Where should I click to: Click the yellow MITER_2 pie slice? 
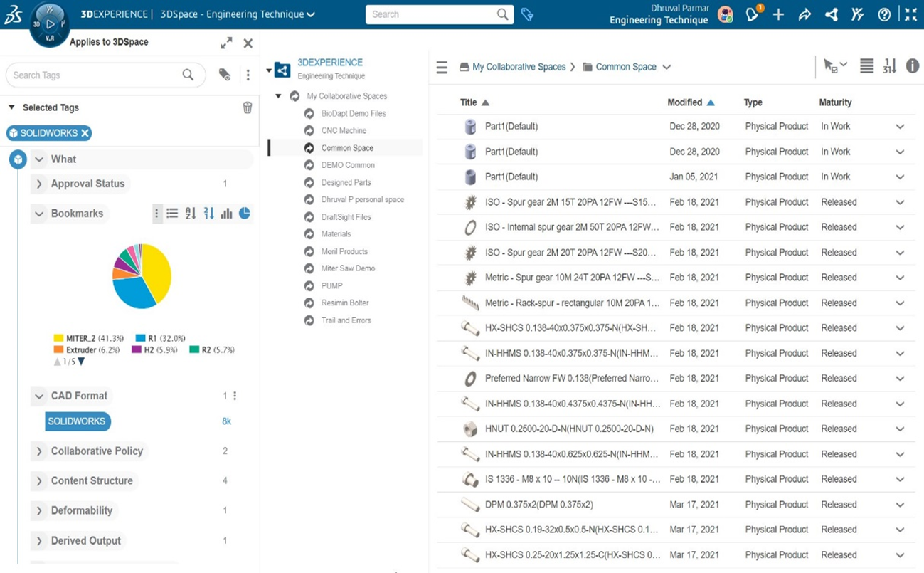[x=158, y=270]
